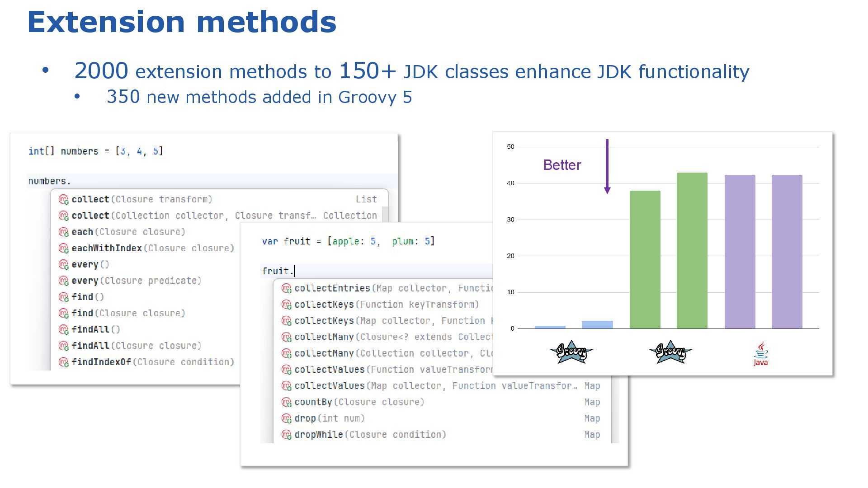The width and height of the screenshot is (868, 488).
Task: Click the 'numbers.' code line
Action: [50, 181]
